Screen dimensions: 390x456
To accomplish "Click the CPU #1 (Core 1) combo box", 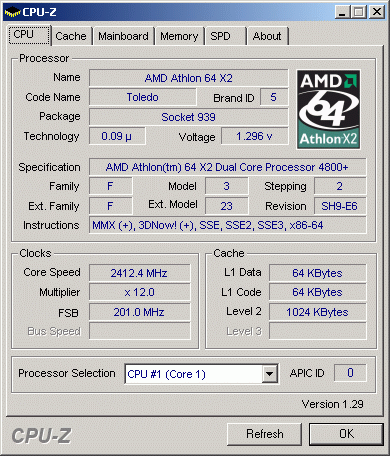I will [201, 374].
